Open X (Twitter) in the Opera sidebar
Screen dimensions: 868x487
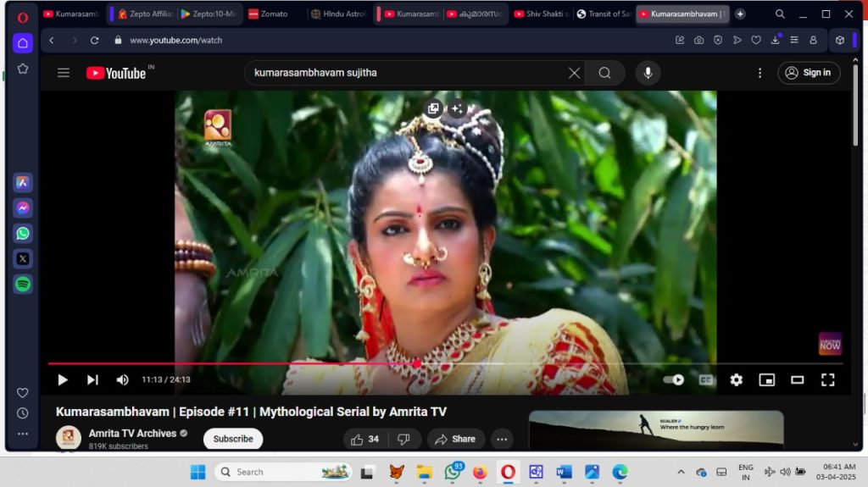point(23,259)
